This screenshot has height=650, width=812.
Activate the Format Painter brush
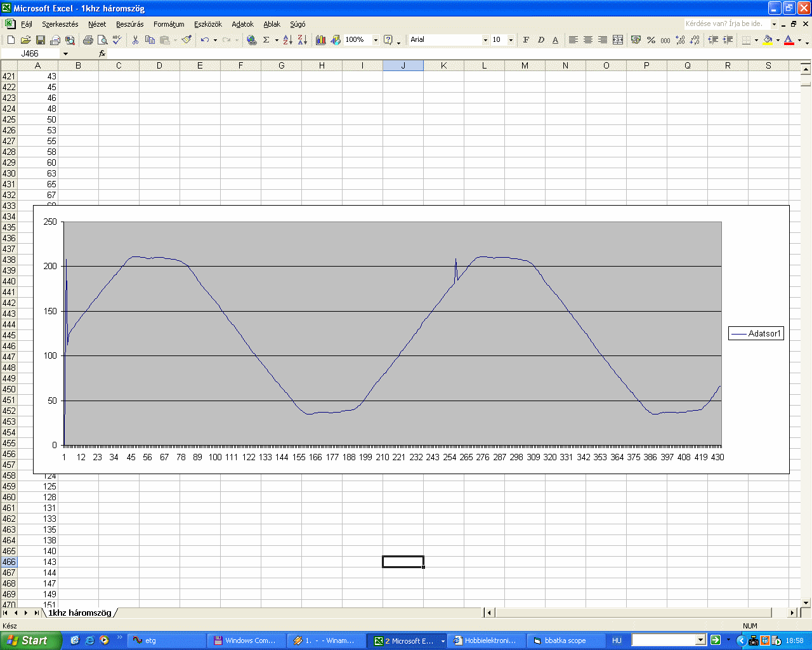click(186, 40)
